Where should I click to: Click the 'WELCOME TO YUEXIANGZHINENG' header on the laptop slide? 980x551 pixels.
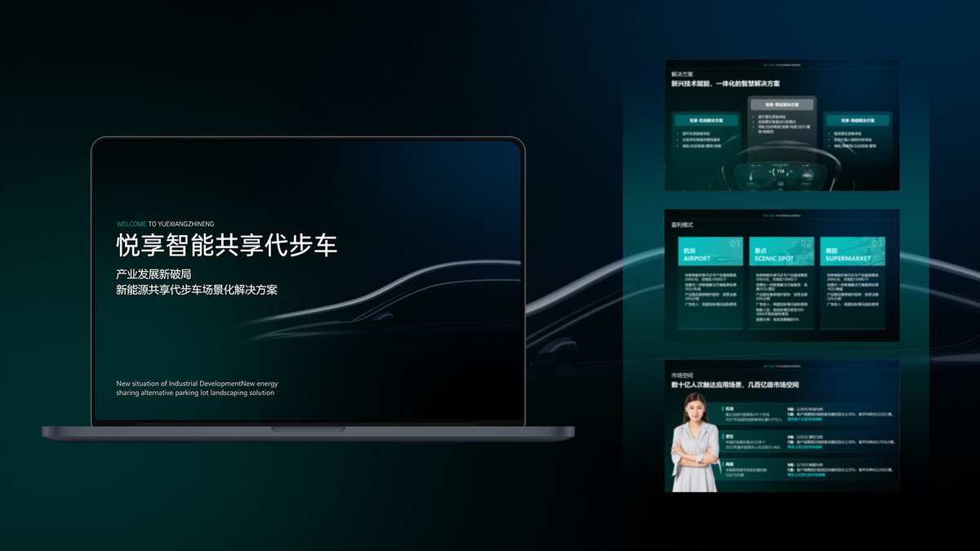pyautogui.click(x=165, y=223)
